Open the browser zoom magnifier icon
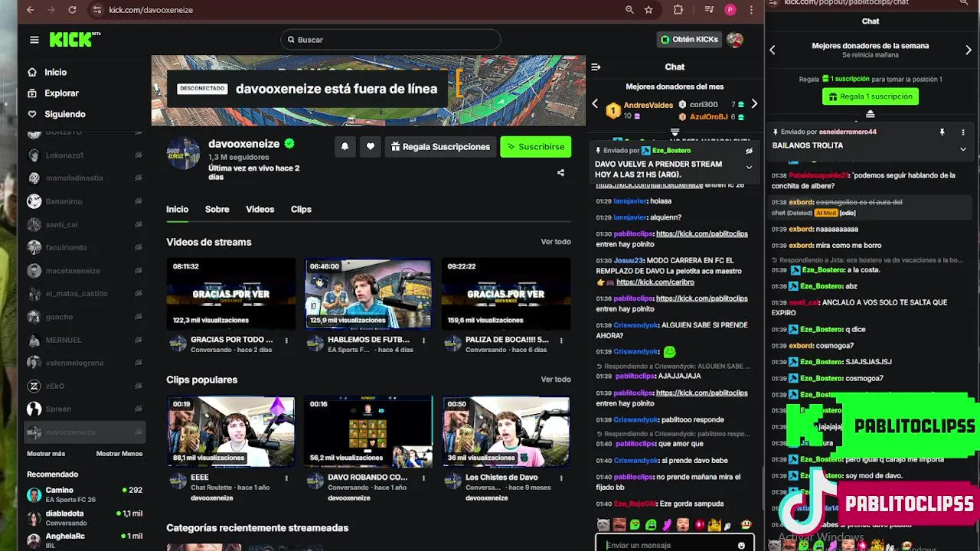980x551 pixels. (629, 10)
